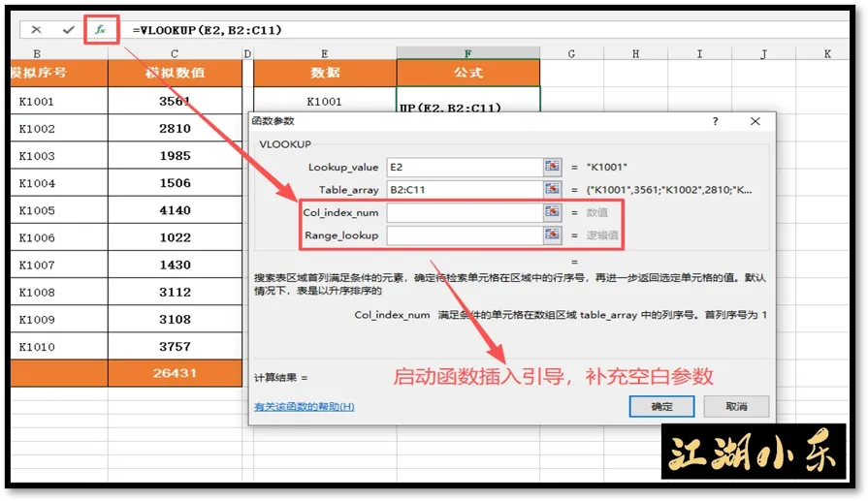Image resolution: width=868 pixels, height=501 pixels.
Task: Focus the Range_lookup input field
Action: click(x=465, y=235)
